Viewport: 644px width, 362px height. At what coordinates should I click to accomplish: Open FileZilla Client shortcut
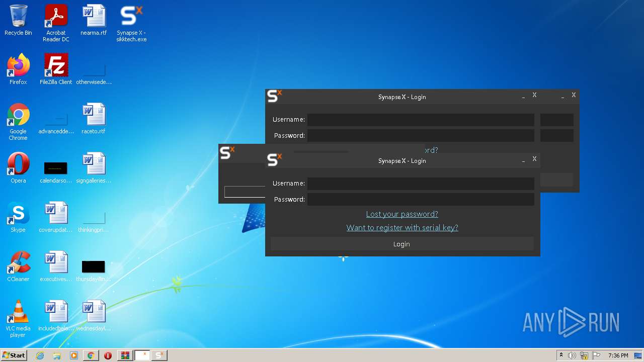[56, 69]
